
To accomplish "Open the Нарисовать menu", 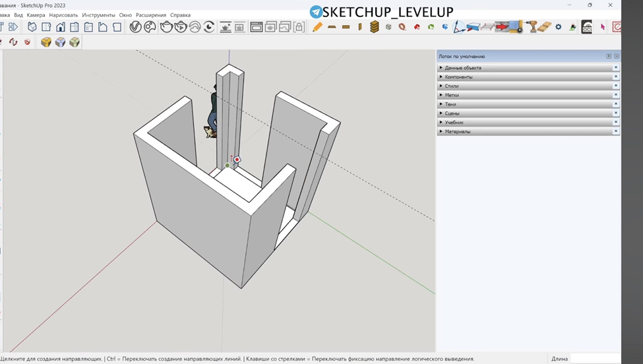I will coord(63,15).
